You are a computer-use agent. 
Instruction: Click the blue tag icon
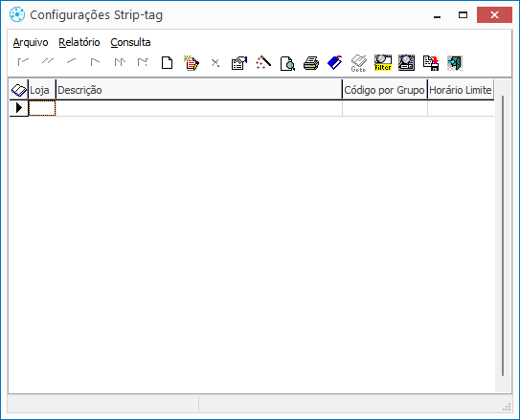click(335, 62)
